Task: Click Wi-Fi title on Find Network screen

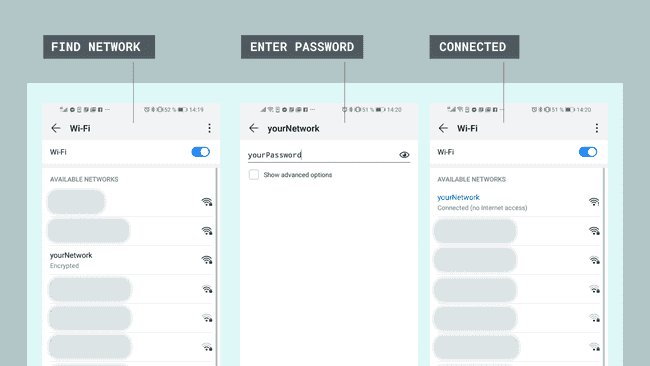Action: (x=80, y=128)
